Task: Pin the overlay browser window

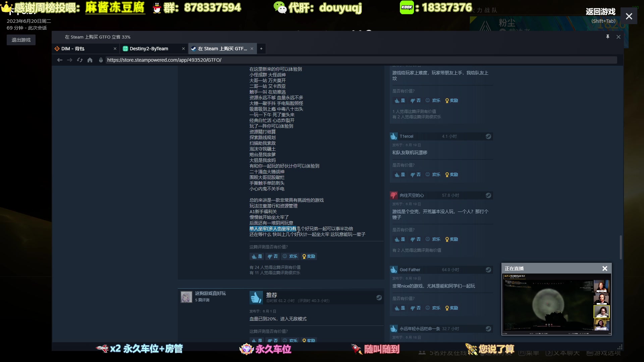Action: pyautogui.click(x=608, y=37)
